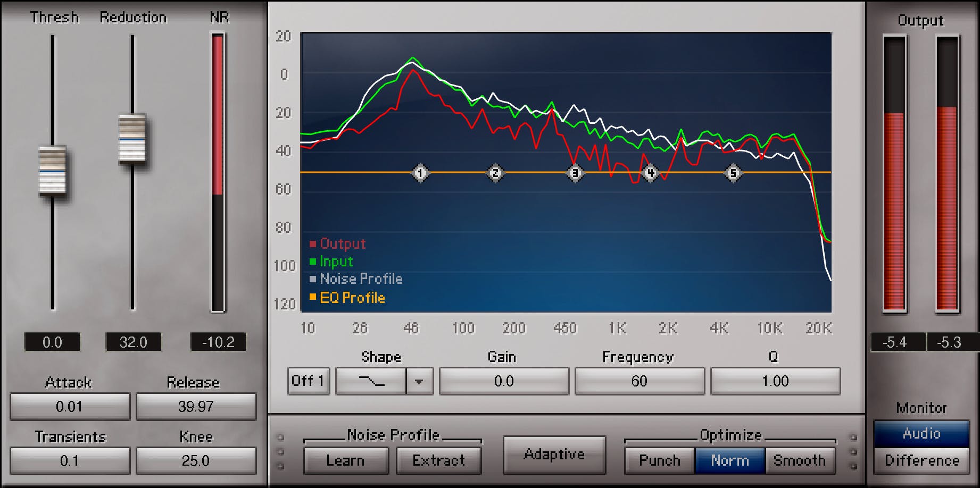
Task: Set monitor to Audio
Action: coord(921,434)
